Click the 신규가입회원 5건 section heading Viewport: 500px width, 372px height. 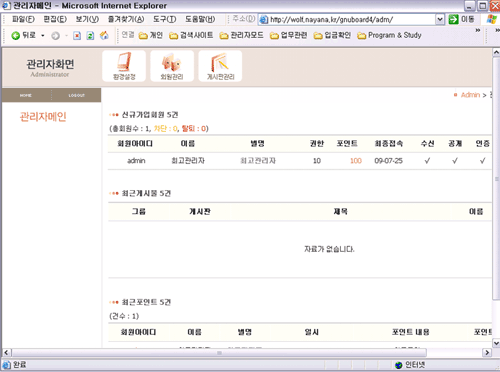click(150, 115)
